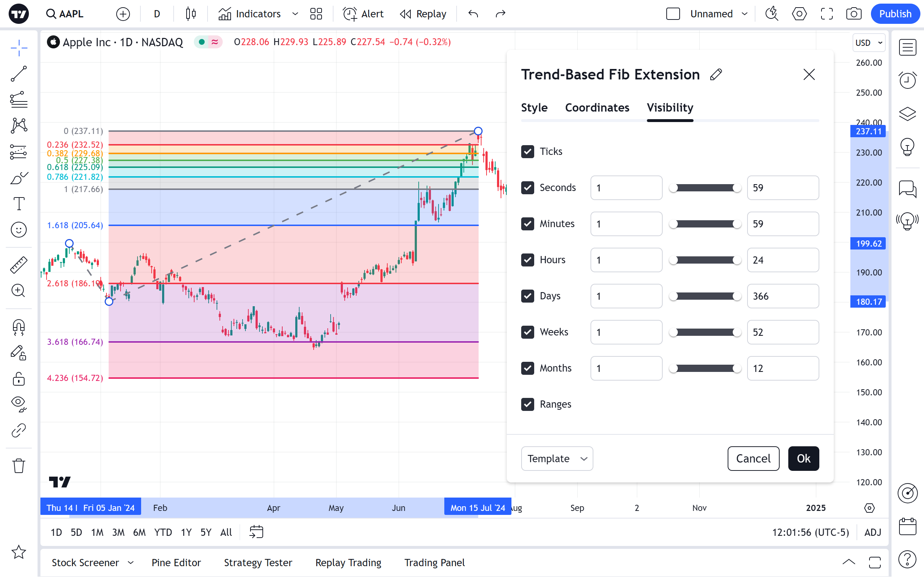Click the ruler measure tool
Image resolution: width=924 pixels, height=577 pixels.
(18, 264)
